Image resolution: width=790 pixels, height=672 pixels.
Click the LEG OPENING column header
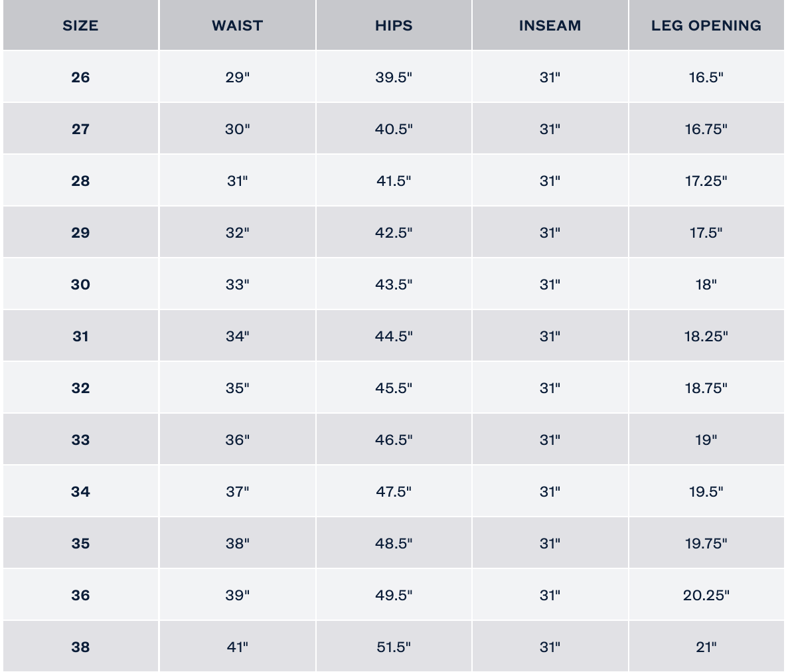pyautogui.click(x=706, y=26)
